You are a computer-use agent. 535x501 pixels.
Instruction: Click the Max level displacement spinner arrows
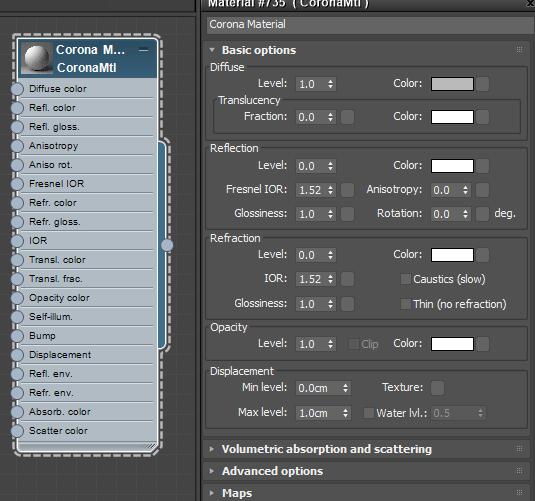[345, 413]
